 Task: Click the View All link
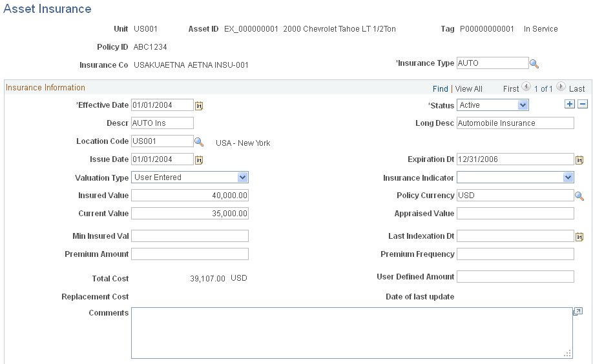tap(468, 89)
